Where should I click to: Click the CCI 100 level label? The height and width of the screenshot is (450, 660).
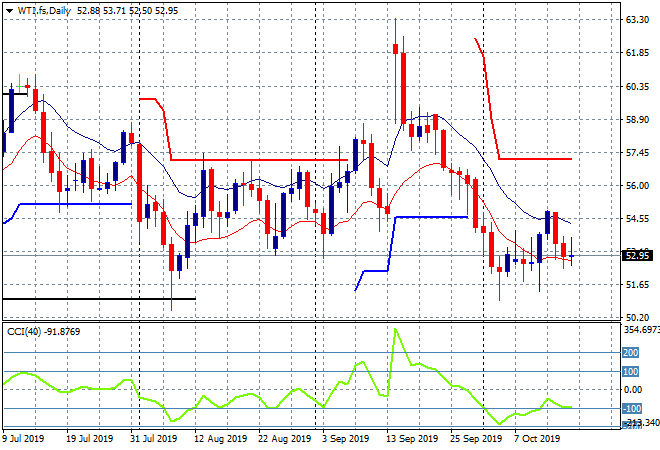(x=631, y=372)
